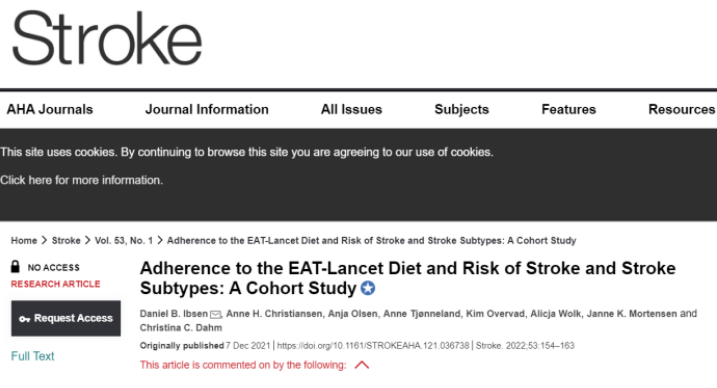
Task: Open the AHA Journals menu
Action: point(49,109)
